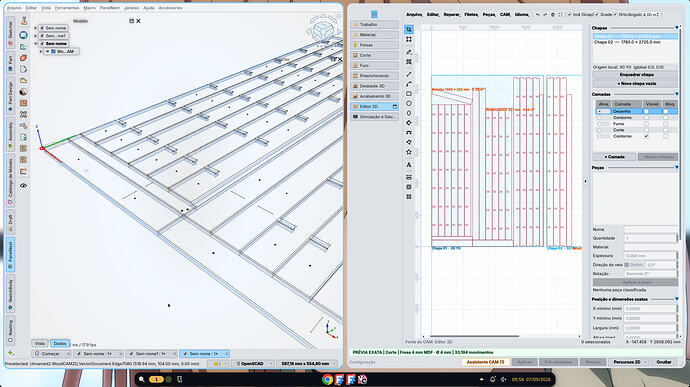Select the star shape tool

coord(409,152)
